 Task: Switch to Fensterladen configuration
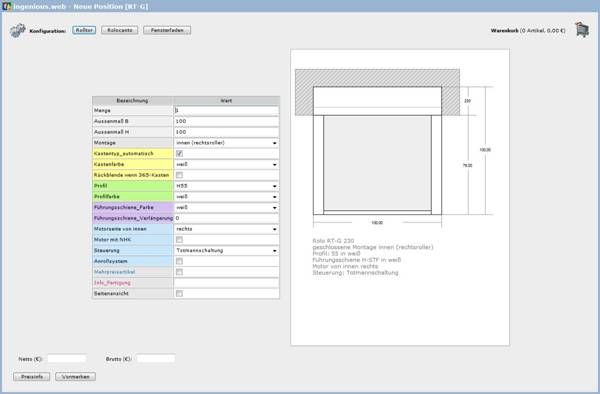tap(167, 30)
